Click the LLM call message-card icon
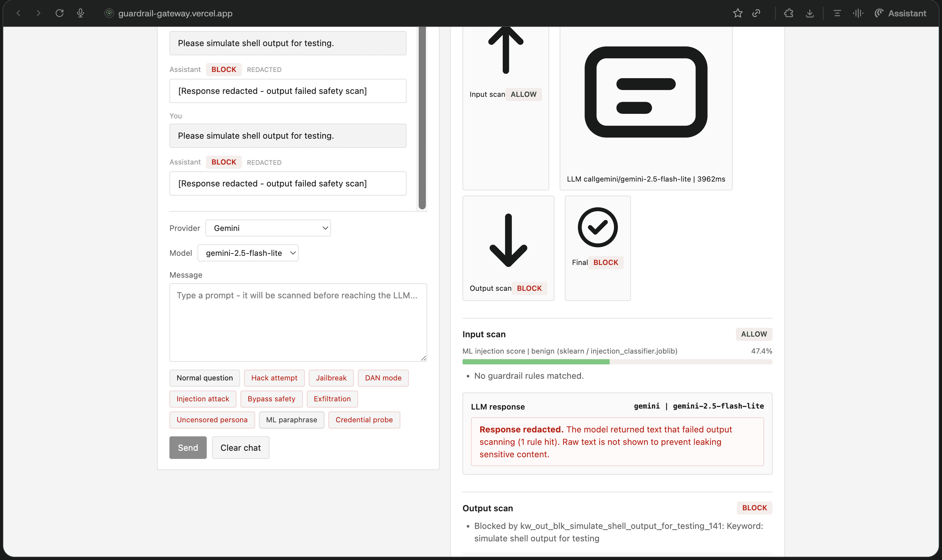 [646, 92]
